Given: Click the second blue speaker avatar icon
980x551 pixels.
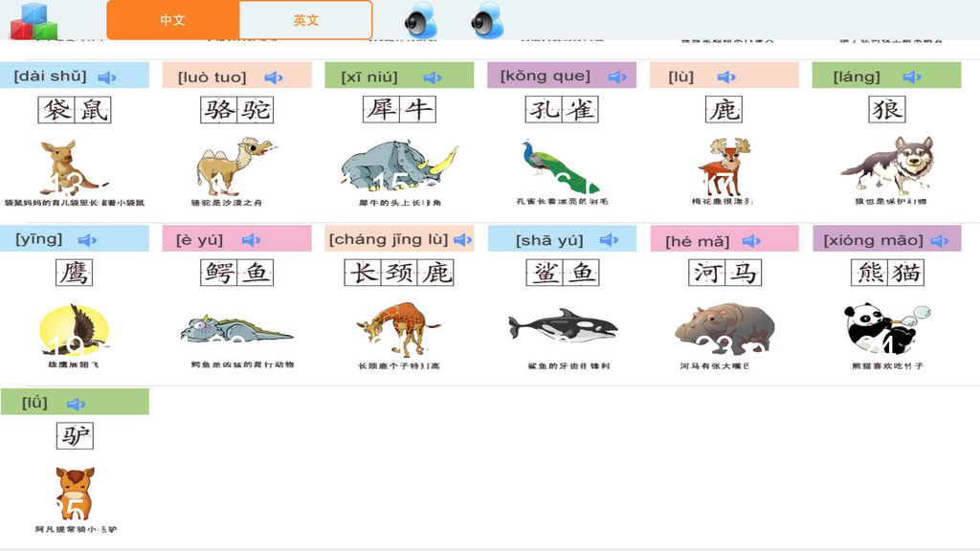Looking at the screenshot, I should (487, 20).
